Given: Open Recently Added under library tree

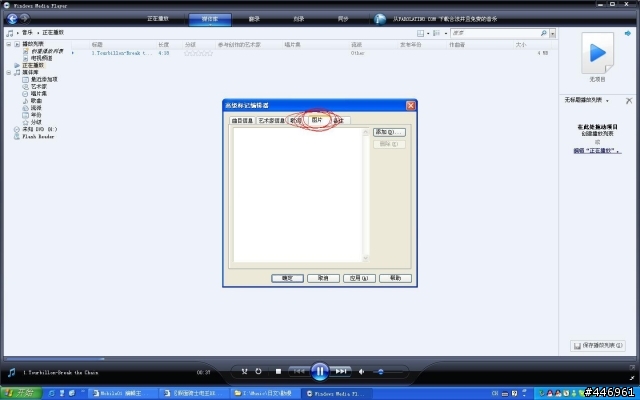Looking at the screenshot, I should [x=44, y=80].
